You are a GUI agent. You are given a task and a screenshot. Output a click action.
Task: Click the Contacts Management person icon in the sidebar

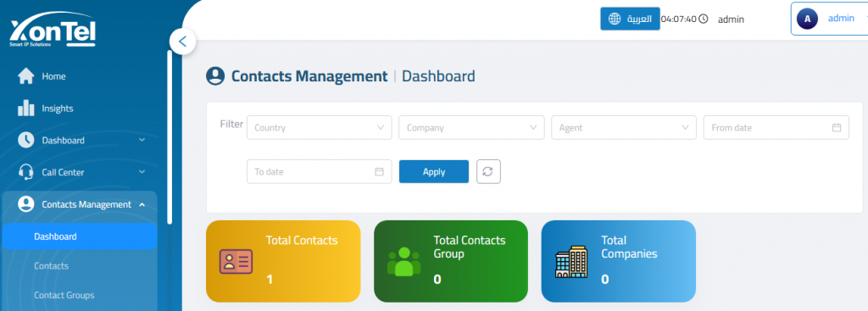pyautogui.click(x=26, y=204)
